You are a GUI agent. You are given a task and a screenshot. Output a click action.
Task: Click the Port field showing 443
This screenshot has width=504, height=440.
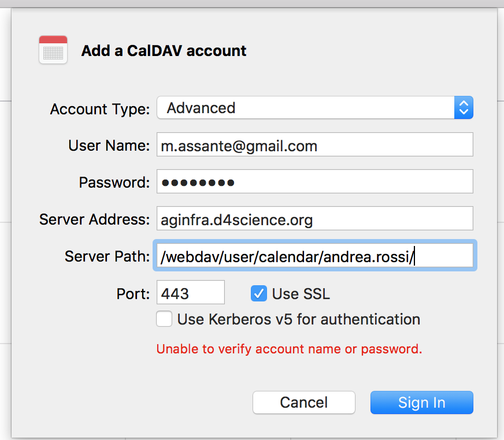click(x=191, y=292)
